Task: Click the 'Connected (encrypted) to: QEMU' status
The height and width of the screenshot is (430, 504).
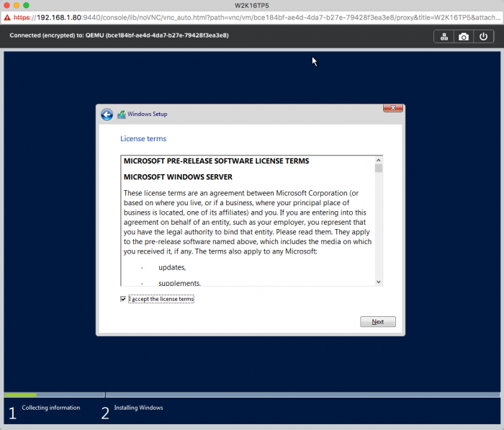Action: pos(119,35)
